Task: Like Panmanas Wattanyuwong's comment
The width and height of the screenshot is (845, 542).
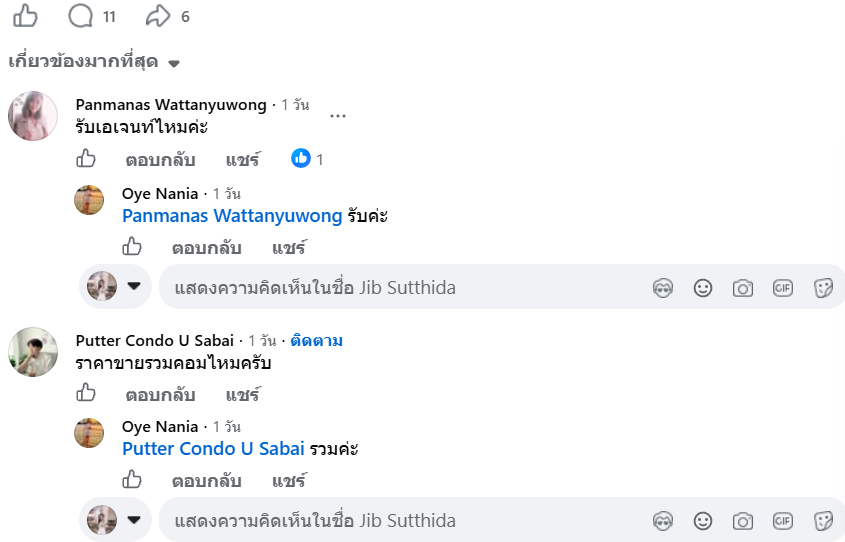Action: pyautogui.click(x=86, y=159)
